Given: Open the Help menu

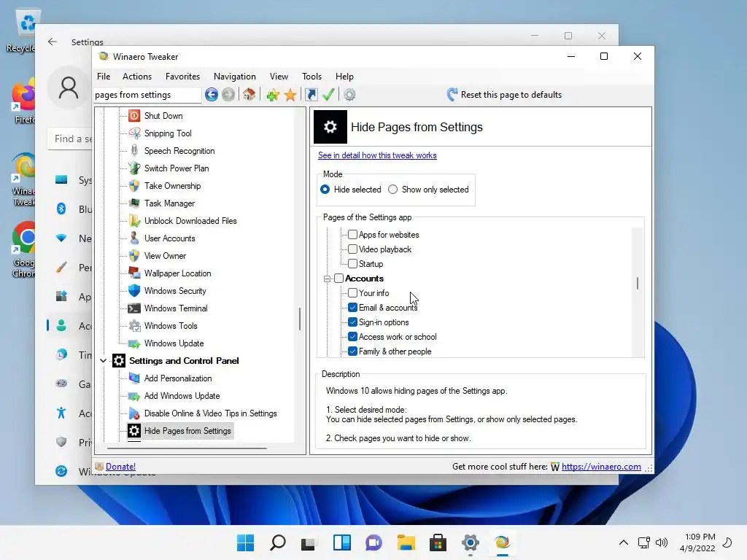Looking at the screenshot, I should click(x=344, y=76).
